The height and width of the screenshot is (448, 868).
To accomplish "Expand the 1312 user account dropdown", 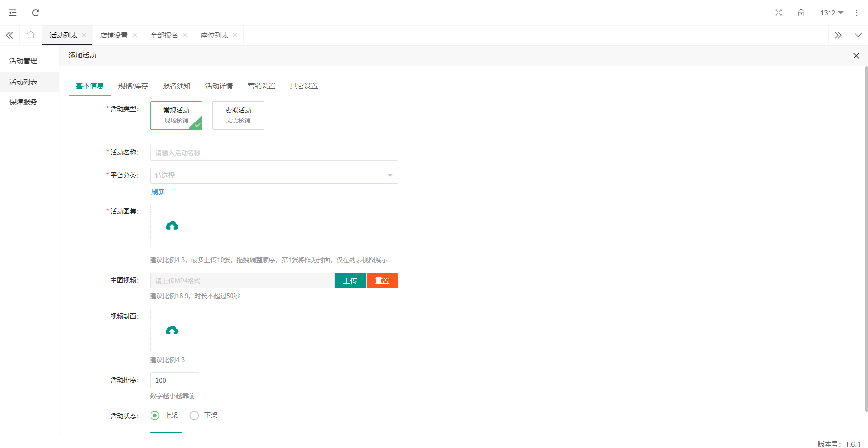I will pos(831,13).
